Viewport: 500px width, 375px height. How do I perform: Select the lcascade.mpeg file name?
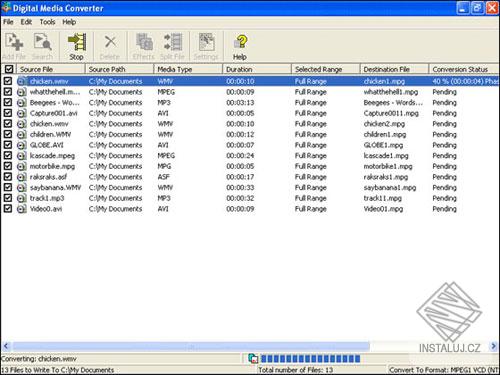52,156
